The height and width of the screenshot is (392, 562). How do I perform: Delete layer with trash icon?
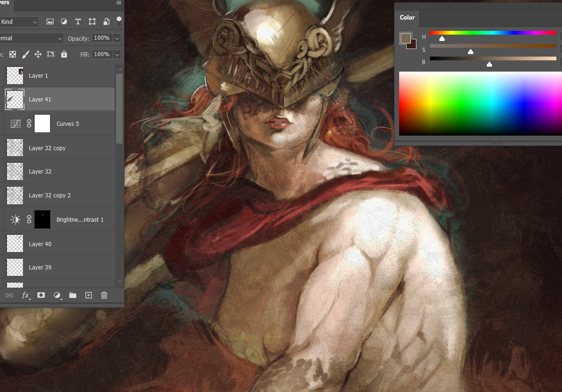click(104, 295)
